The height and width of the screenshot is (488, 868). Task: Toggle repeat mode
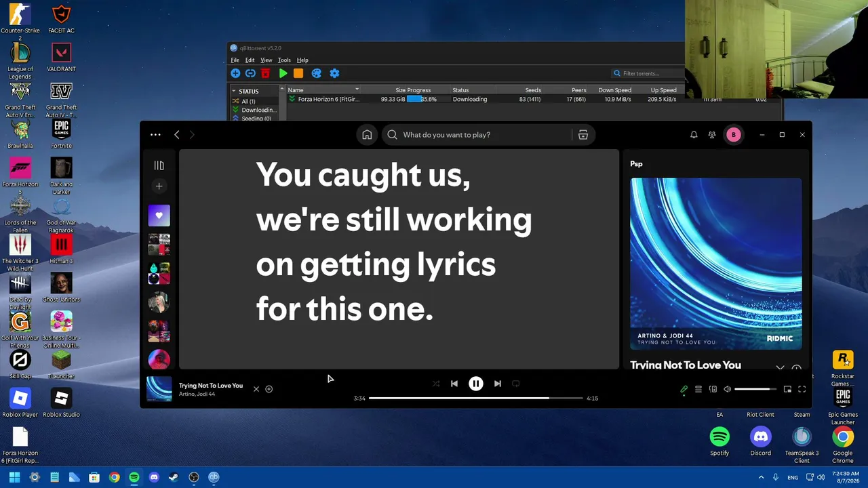(516, 384)
